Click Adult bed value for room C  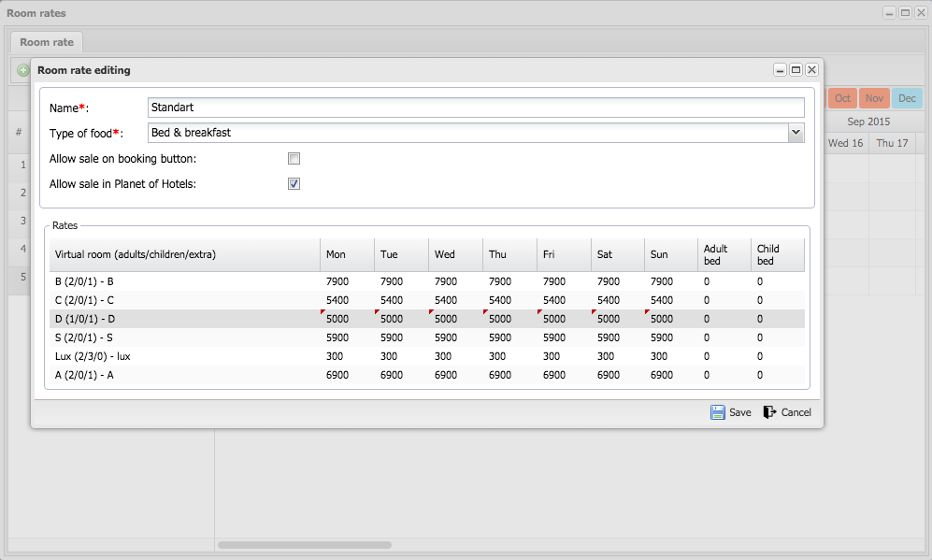click(707, 300)
